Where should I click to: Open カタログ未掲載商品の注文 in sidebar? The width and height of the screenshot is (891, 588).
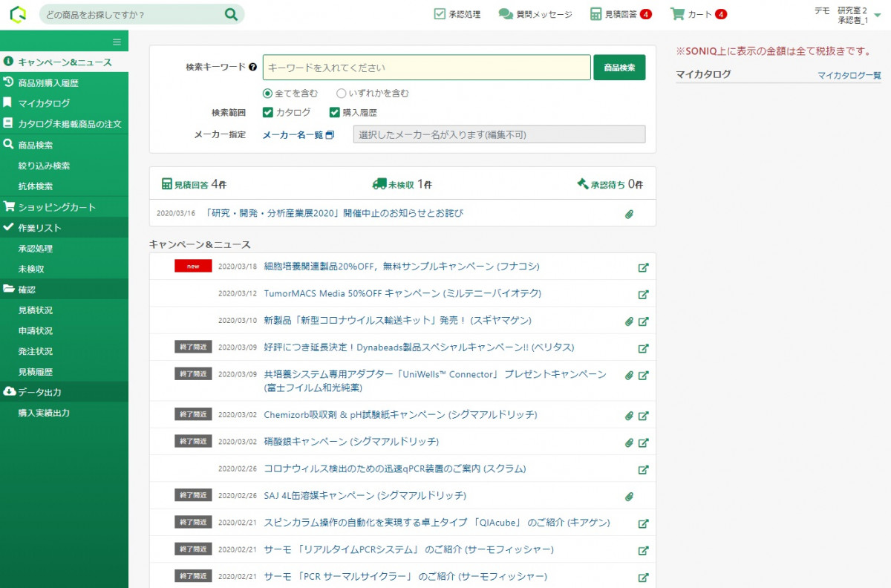coord(64,124)
